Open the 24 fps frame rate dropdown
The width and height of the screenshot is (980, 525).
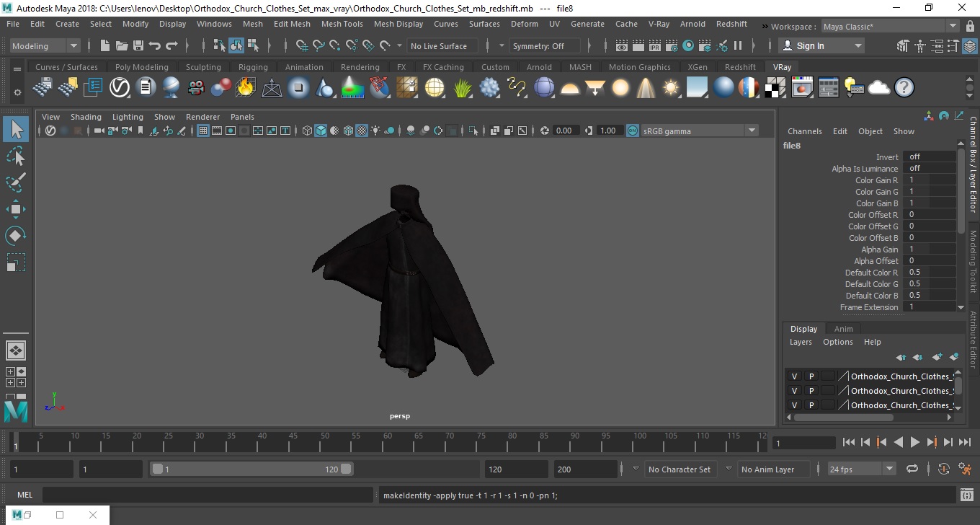pos(862,469)
